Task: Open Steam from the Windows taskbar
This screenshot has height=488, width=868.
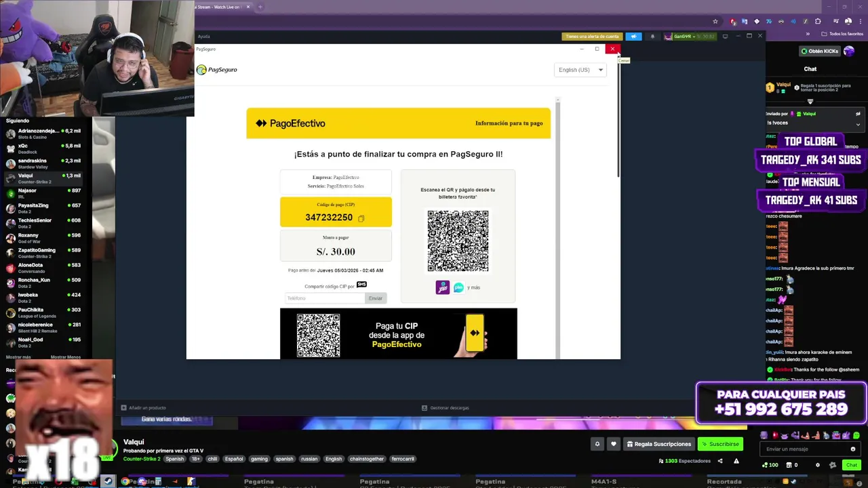Action: click(108, 482)
